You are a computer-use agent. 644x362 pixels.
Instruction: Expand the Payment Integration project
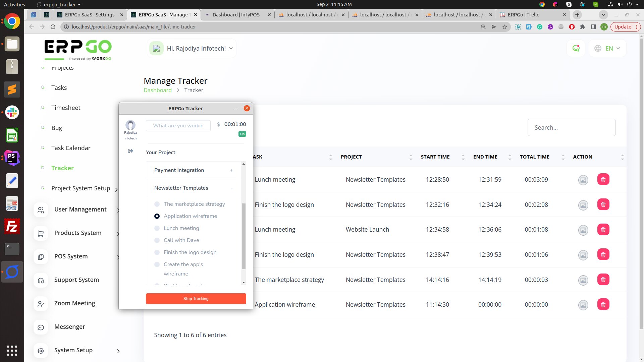click(x=231, y=170)
